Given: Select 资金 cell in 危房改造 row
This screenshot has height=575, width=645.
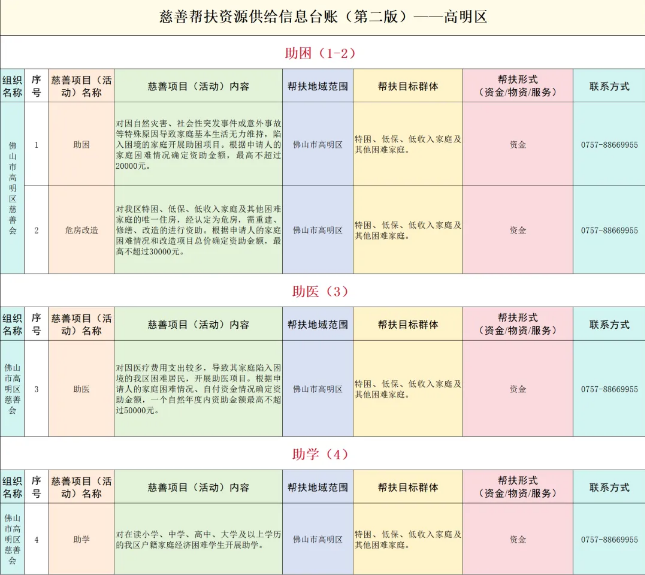Looking at the screenshot, I should (x=518, y=230).
